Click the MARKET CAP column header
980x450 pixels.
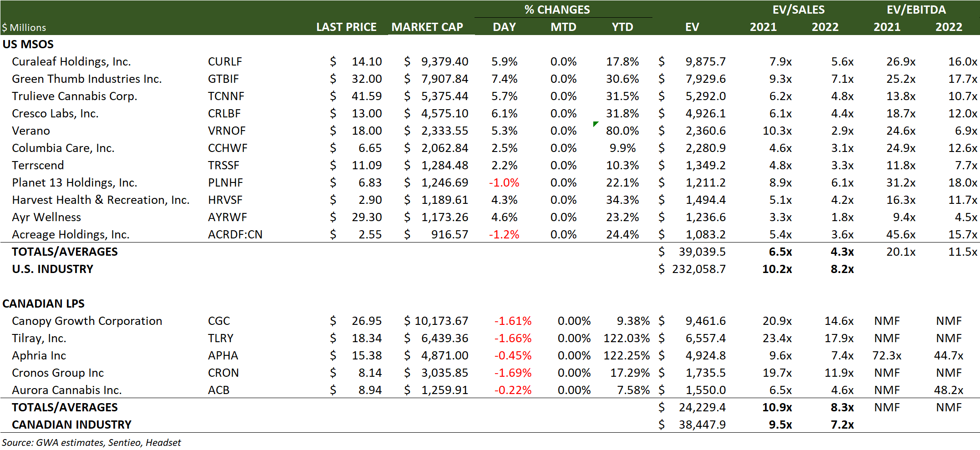coord(427,27)
